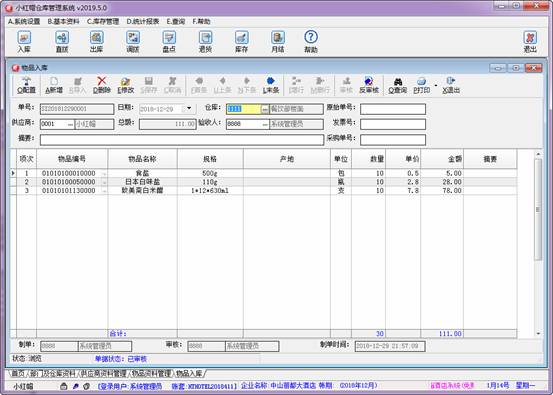Open lookup for item code 01010100050000
Viewport: 553px width, 395px height.
(104, 182)
